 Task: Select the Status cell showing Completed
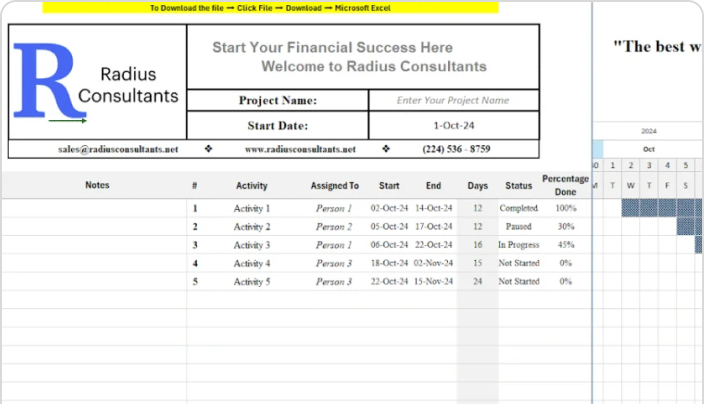click(519, 208)
